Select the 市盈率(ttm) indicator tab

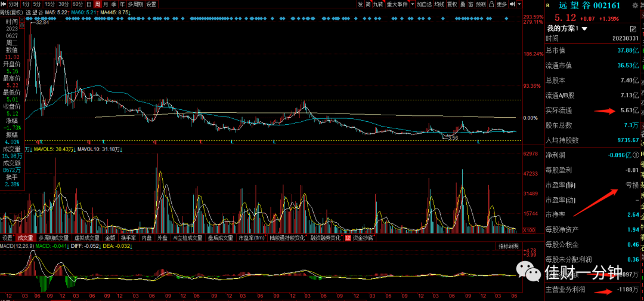click(253, 238)
